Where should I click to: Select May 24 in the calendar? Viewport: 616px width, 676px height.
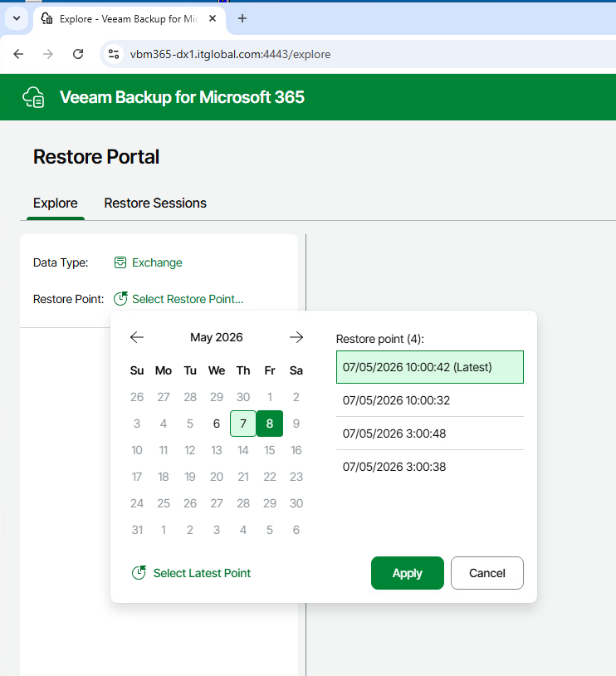pyautogui.click(x=137, y=503)
